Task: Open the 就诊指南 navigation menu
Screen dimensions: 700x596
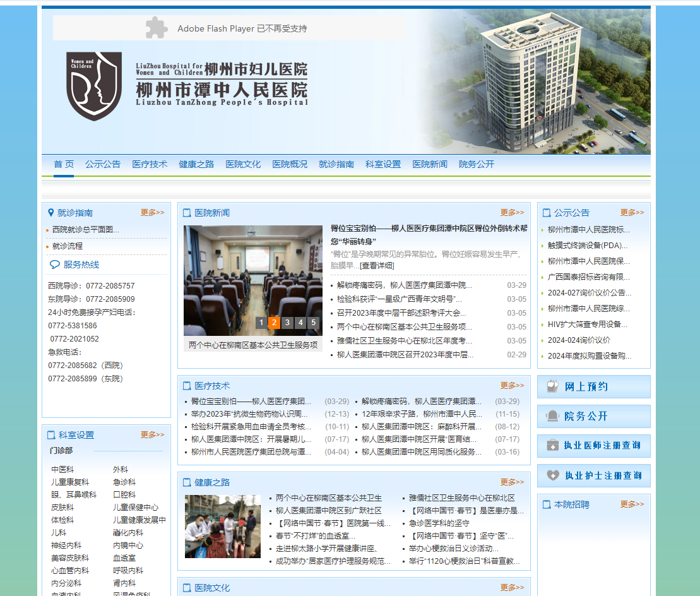Action: [336, 164]
